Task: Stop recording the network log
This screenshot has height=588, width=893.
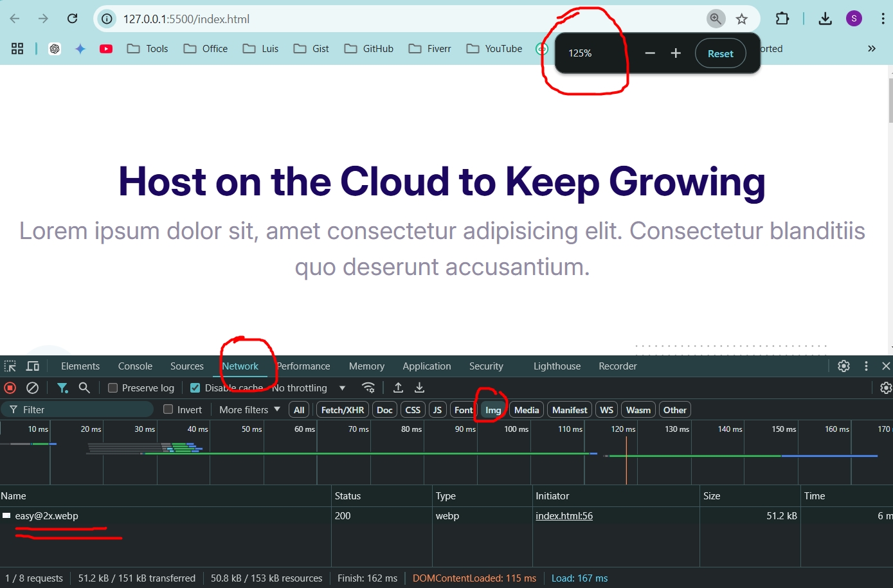Action: click(10, 388)
